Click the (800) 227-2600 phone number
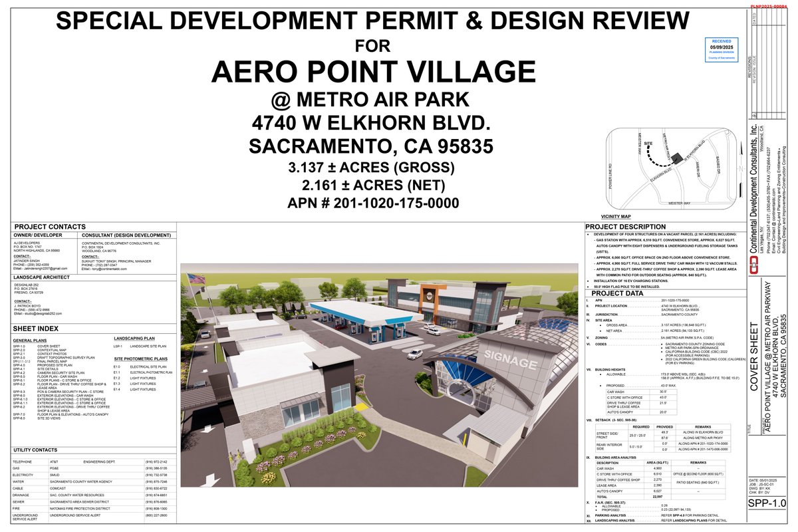This screenshot has width=798, height=532. point(157,515)
